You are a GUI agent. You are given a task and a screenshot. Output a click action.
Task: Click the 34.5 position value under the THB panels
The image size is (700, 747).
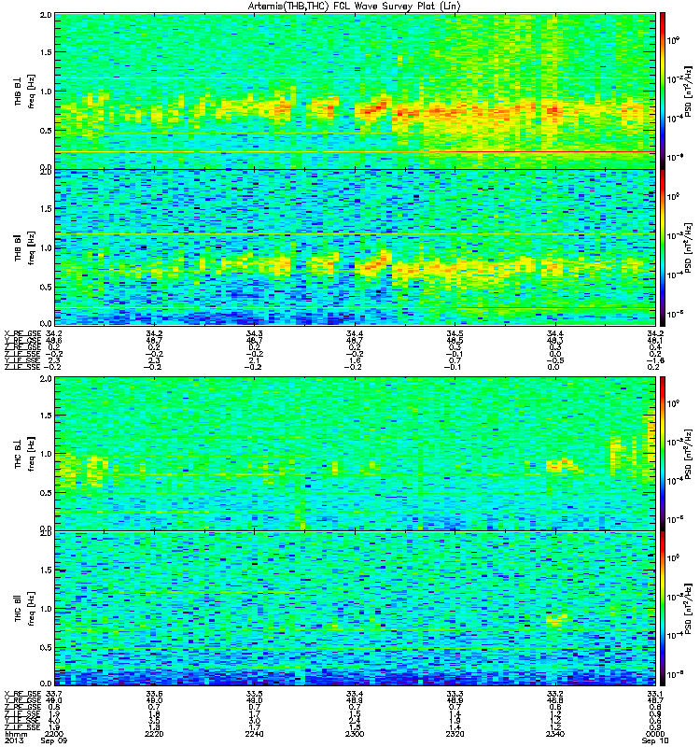pos(455,333)
